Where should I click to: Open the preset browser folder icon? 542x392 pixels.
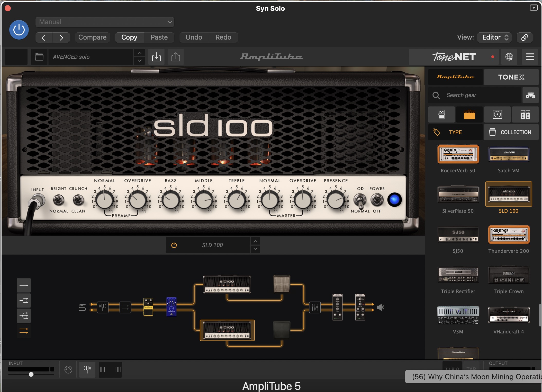pos(39,57)
